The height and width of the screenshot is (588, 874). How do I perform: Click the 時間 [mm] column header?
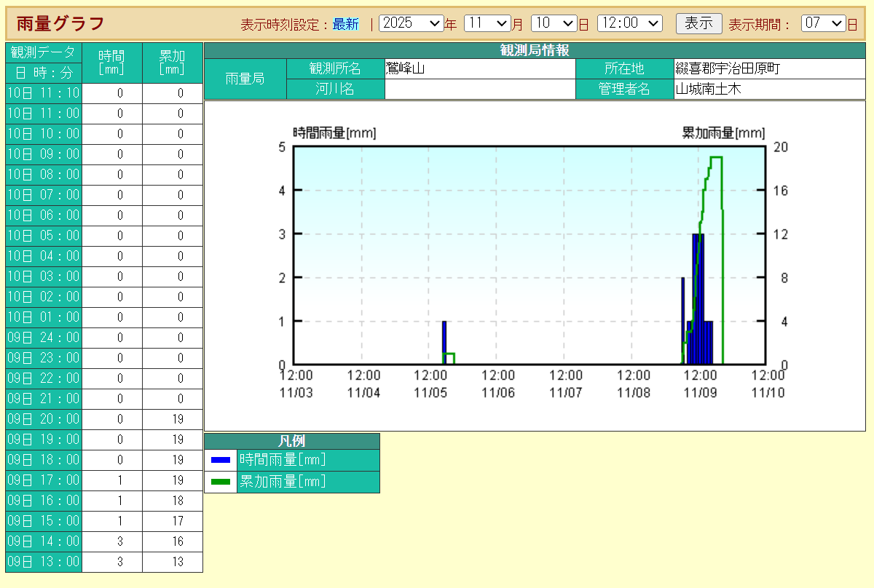tap(111, 63)
